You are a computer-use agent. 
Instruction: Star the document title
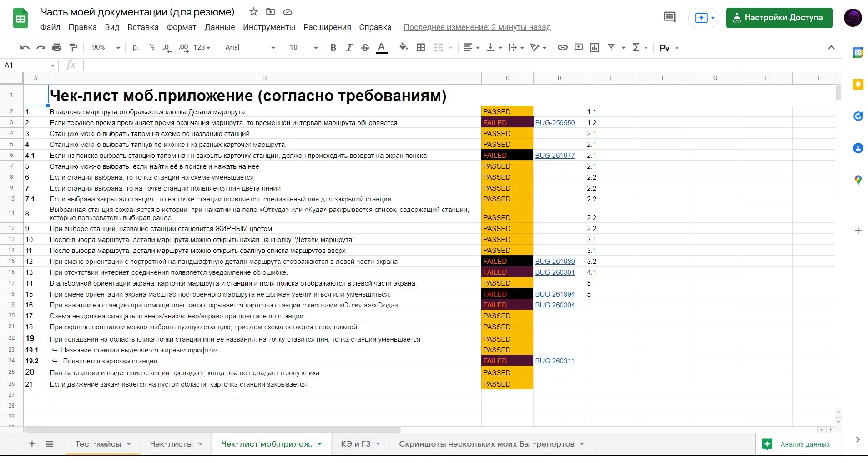pyautogui.click(x=254, y=12)
